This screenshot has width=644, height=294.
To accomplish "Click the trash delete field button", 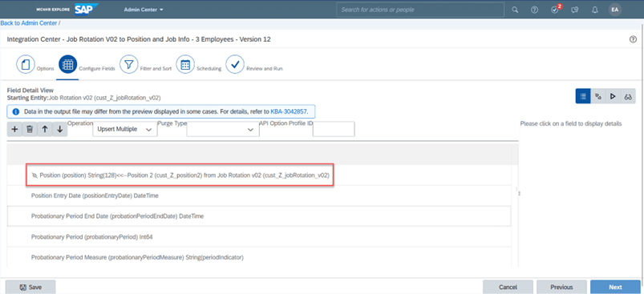I will [x=30, y=129].
